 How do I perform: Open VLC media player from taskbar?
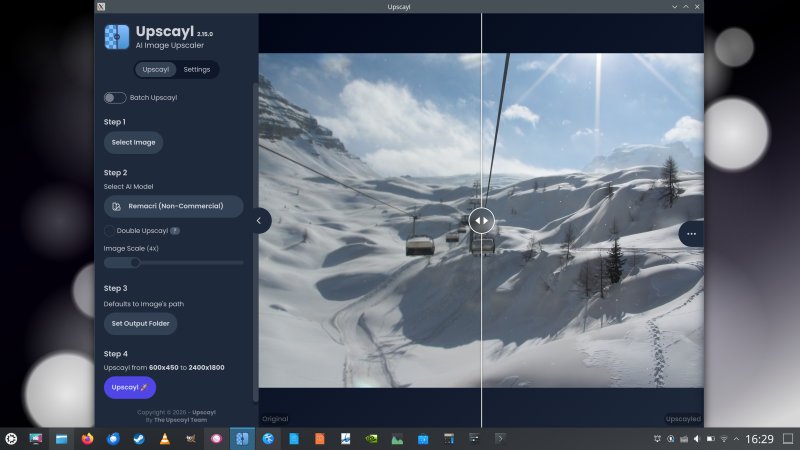coord(164,439)
